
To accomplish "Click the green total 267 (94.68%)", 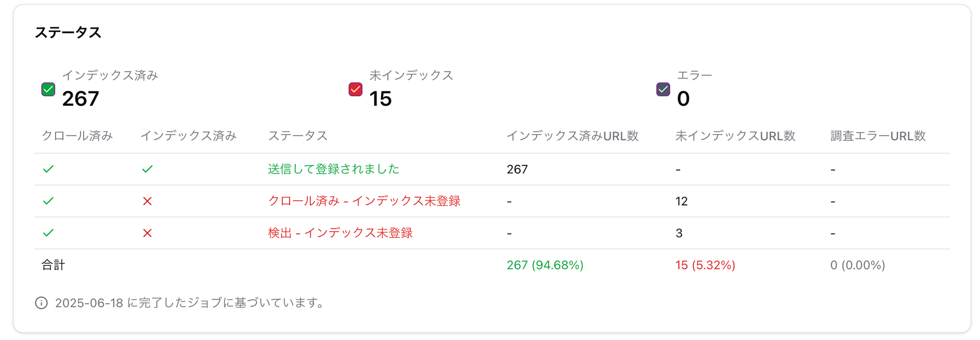I will point(545,265).
